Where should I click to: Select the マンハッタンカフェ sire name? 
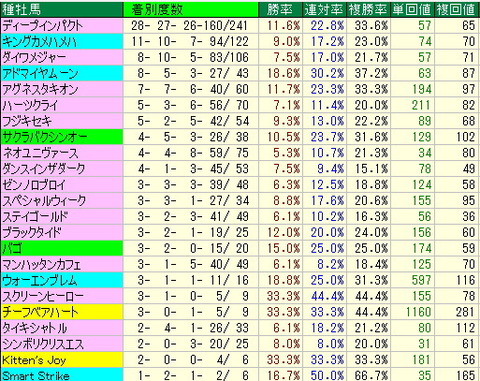41,264
